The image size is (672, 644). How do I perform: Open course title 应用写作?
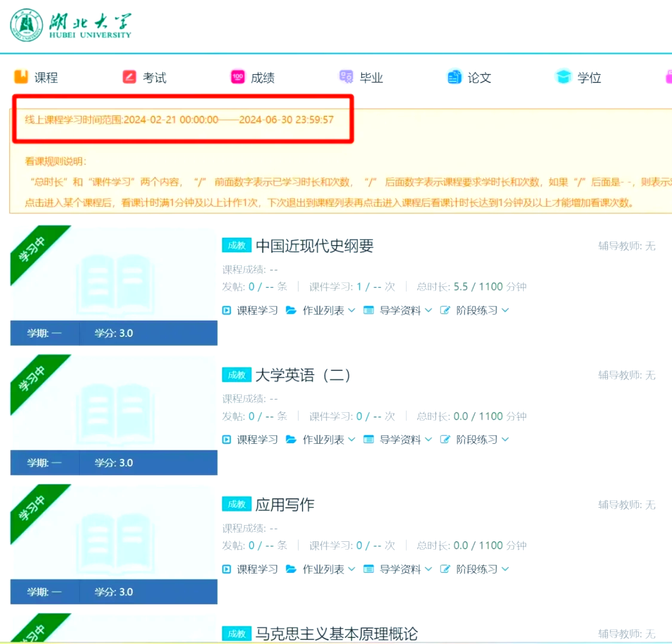(285, 504)
